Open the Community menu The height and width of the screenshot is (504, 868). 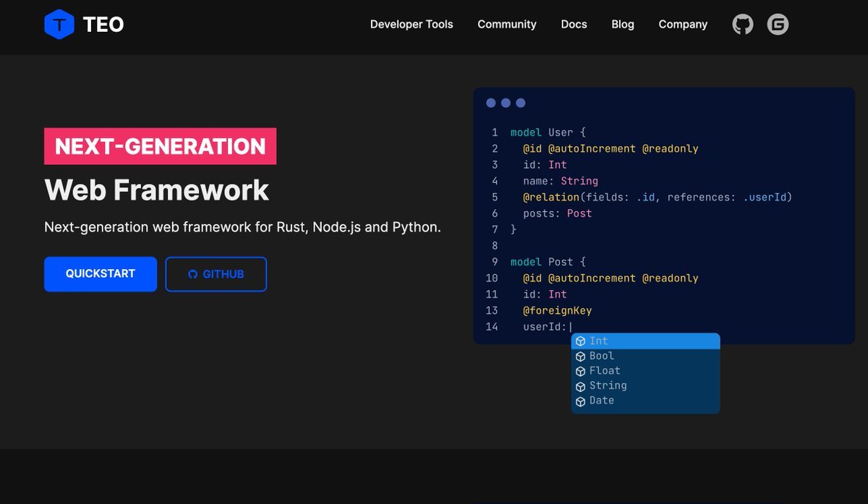pos(507,25)
